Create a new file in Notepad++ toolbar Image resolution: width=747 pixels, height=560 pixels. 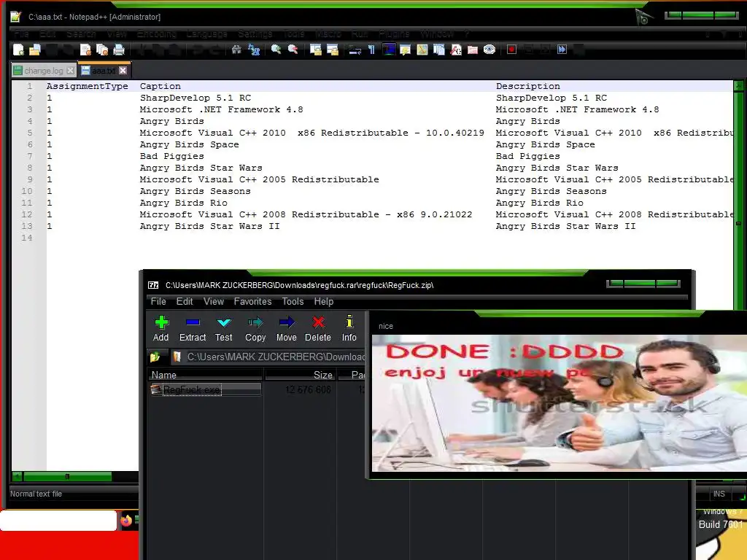coord(18,50)
